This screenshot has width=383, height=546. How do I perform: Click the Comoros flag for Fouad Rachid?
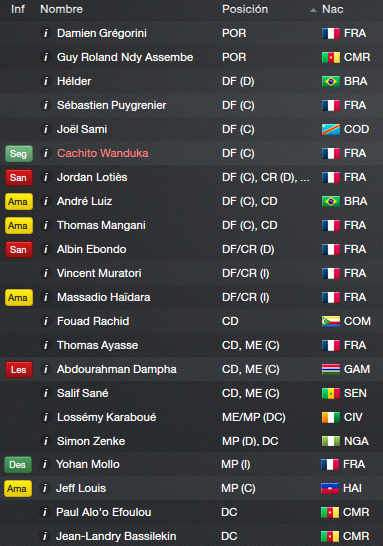(x=330, y=321)
